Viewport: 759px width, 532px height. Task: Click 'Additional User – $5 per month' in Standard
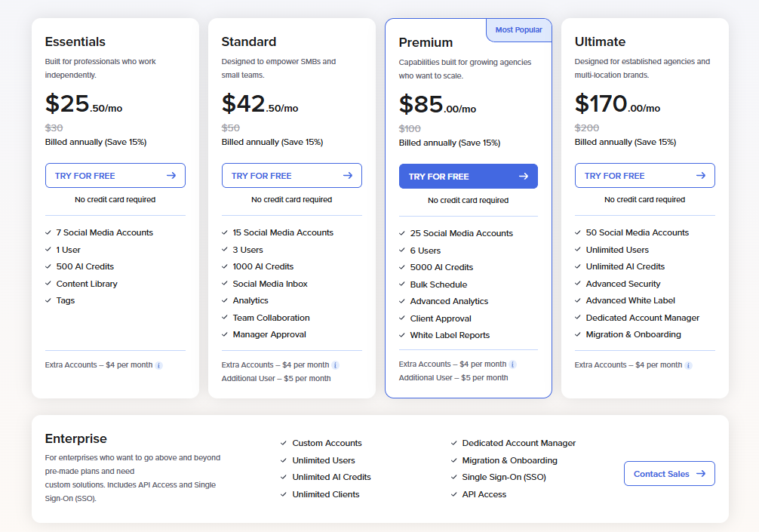click(276, 379)
